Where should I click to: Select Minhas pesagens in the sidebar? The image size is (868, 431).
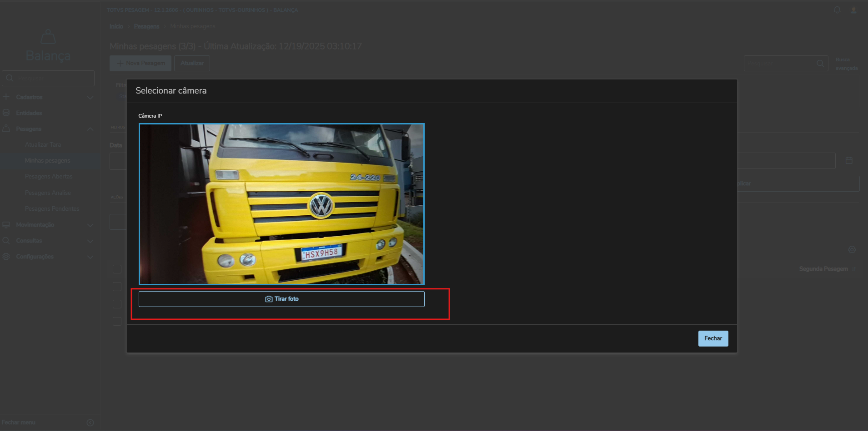pos(47,161)
